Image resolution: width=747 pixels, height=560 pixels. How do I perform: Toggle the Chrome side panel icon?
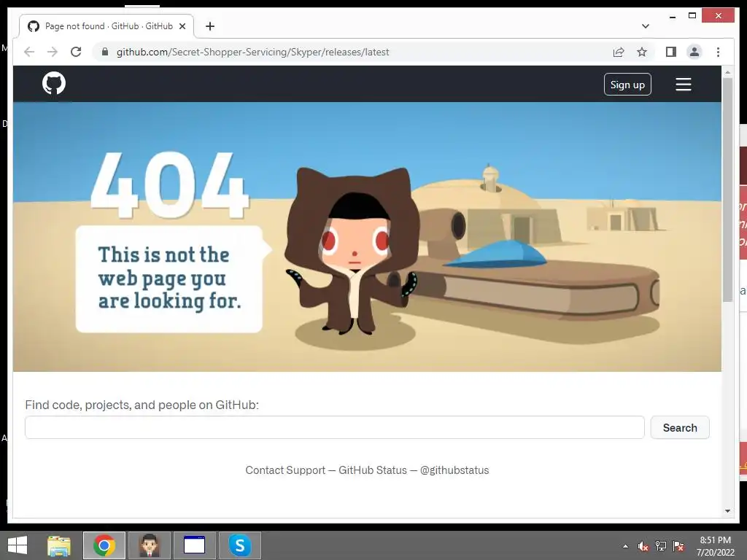(671, 52)
